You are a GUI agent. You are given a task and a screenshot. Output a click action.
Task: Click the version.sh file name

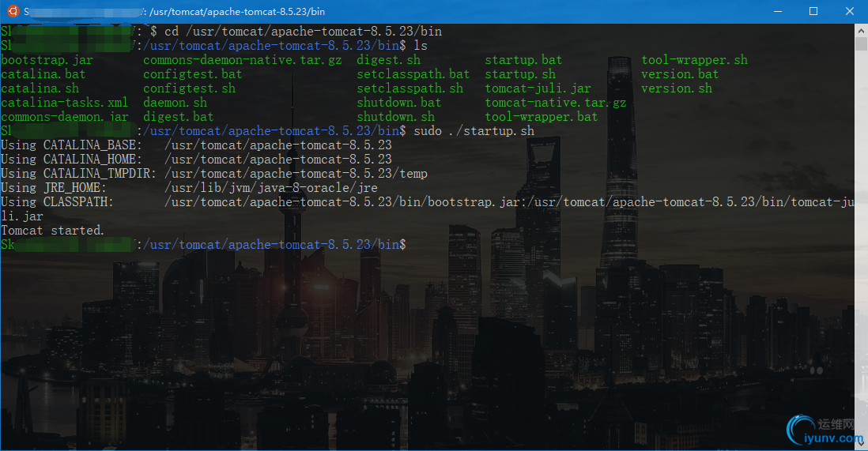(677, 88)
